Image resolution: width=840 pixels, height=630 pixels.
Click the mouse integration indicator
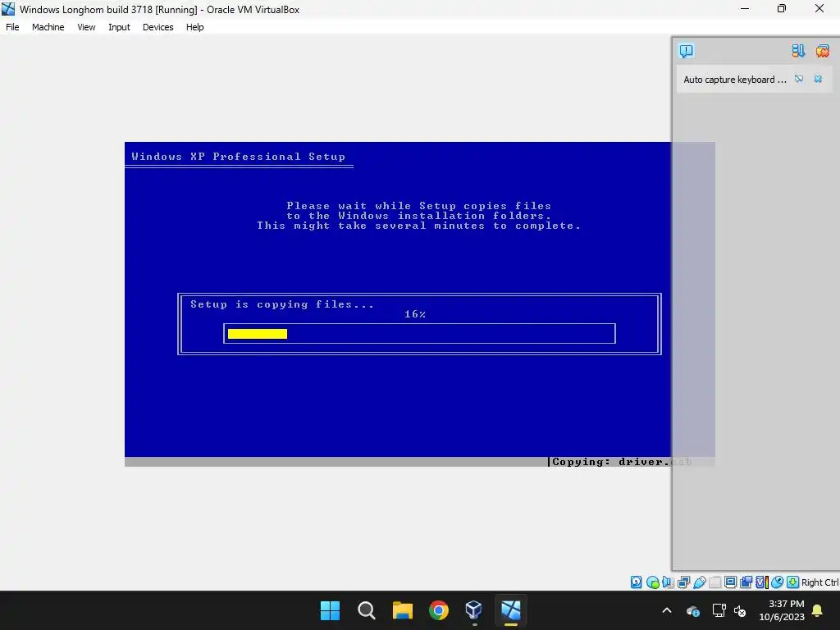coord(778,582)
